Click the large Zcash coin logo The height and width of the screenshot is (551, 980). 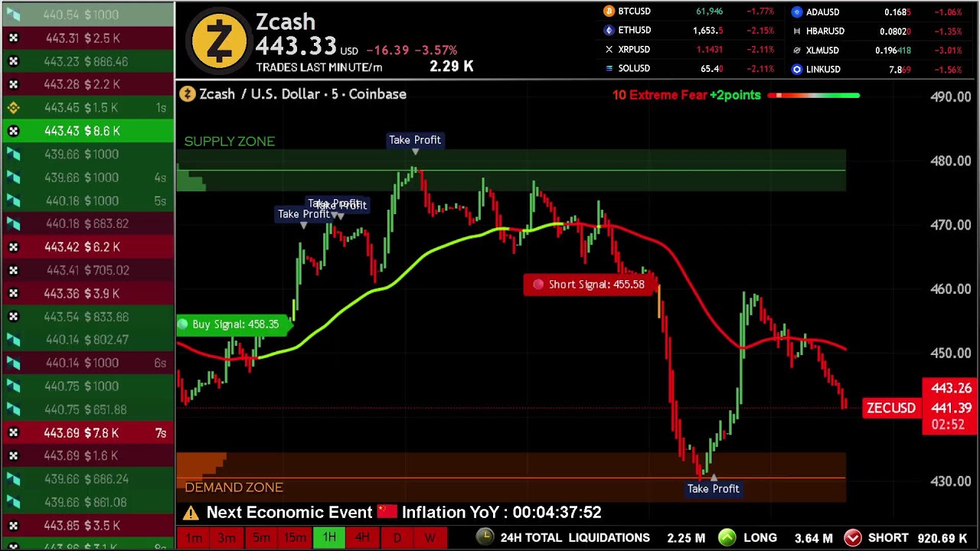[x=220, y=41]
